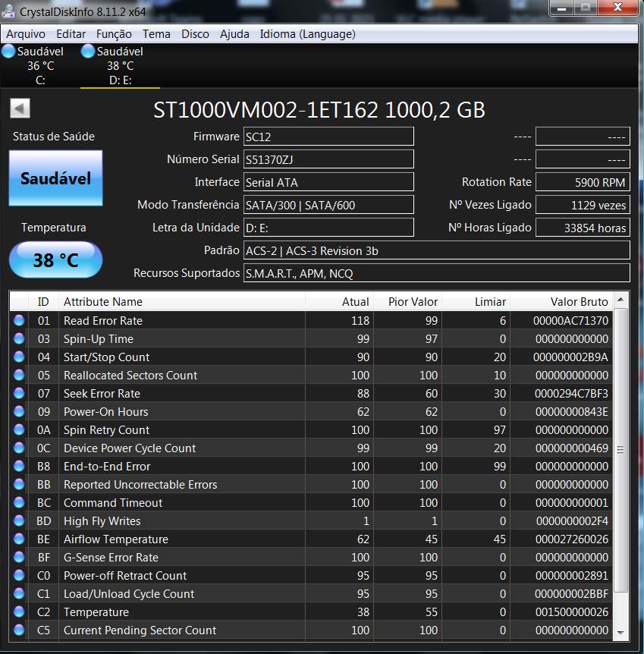The width and height of the screenshot is (644, 654).
Task: Click status orb of High Fly Writes row
Action: click(x=19, y=521)
